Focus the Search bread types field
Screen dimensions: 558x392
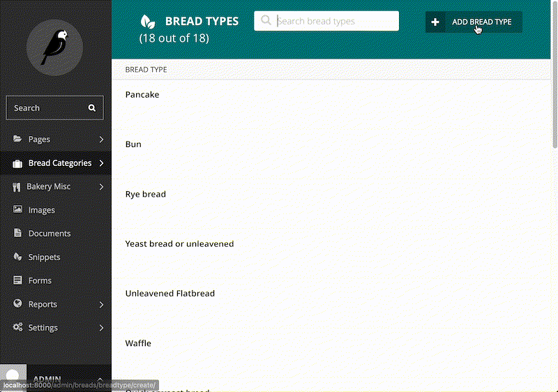tap(326, 21)
